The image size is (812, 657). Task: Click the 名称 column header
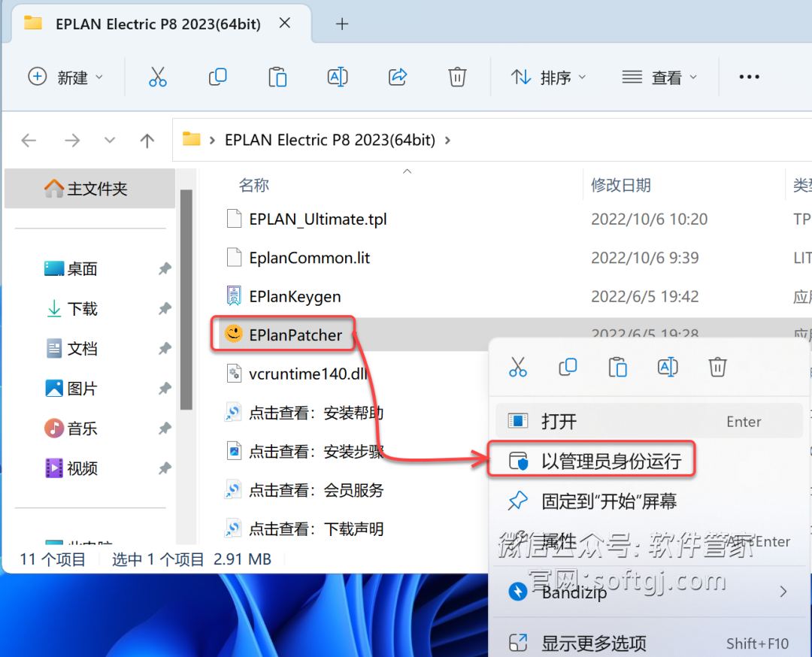click(x=254, y=185)
